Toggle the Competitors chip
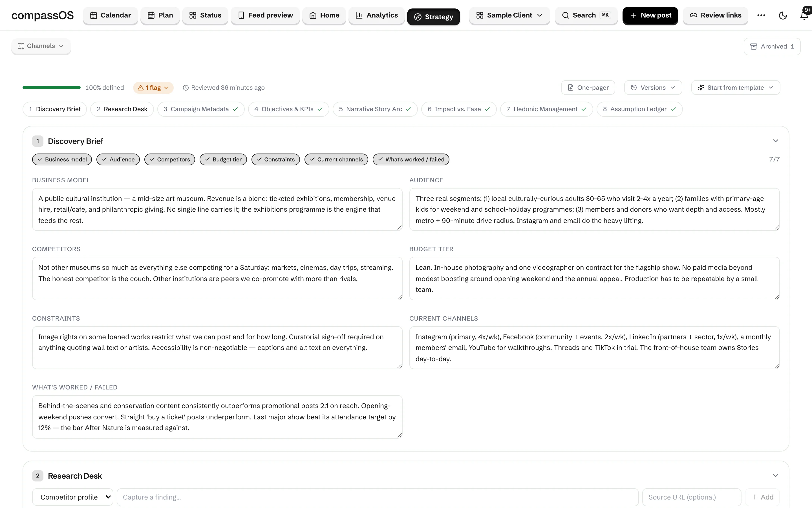This screenshot has width=812, height=508. pos(169,159)
